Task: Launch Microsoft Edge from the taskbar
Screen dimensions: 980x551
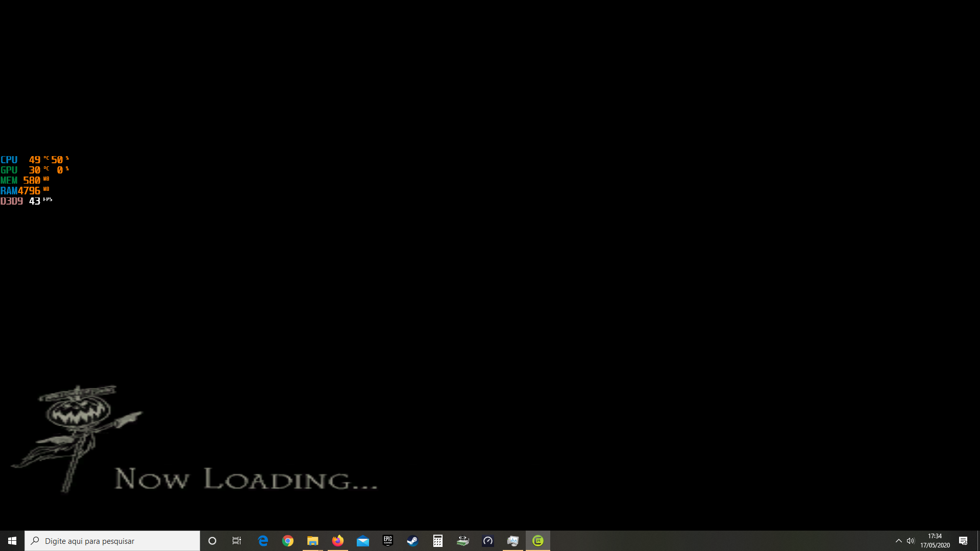Action: pos(263,541)
